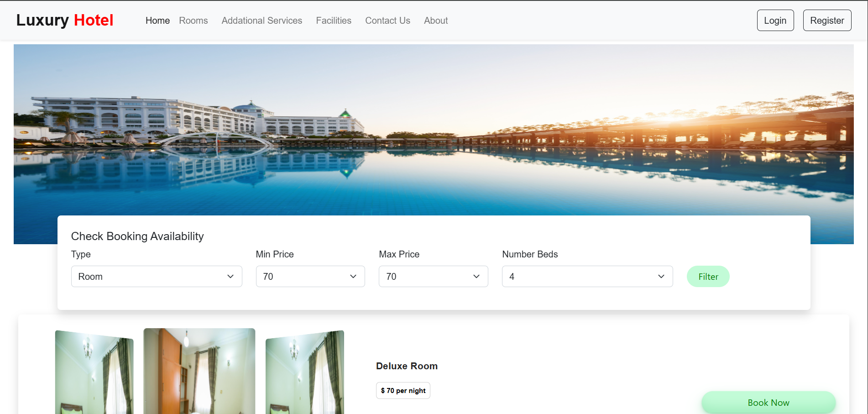Click the Deluxe Room title

(x=406, y=366)
